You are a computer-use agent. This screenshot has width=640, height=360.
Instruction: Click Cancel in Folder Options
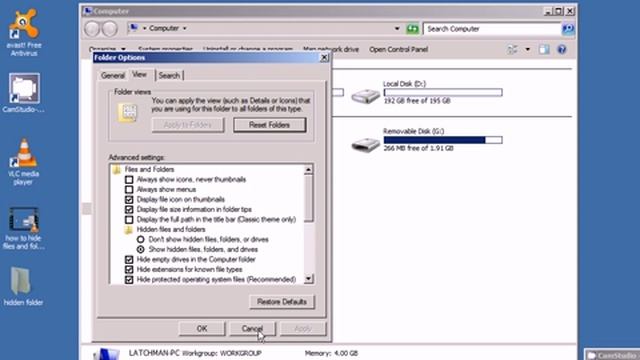pyautogui.click(x=252, y=329)
